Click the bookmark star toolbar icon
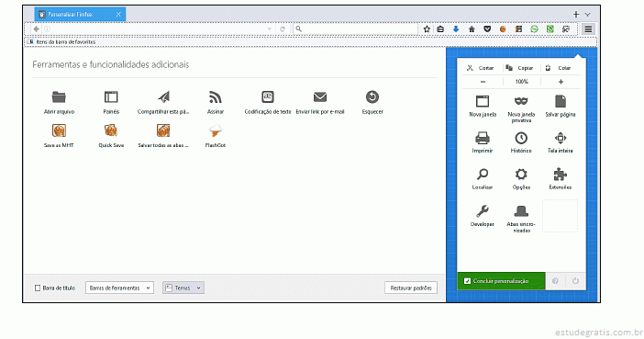Image resolution: width=644 pixels, height=339 pixels. pyautogui.click(x=427, y=29)
